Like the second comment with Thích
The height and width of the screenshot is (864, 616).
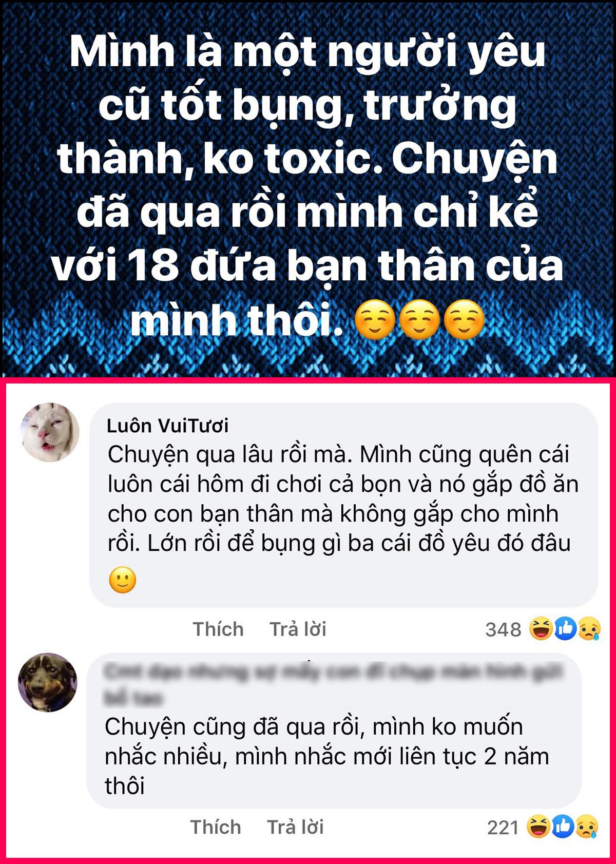pos(216,827)
